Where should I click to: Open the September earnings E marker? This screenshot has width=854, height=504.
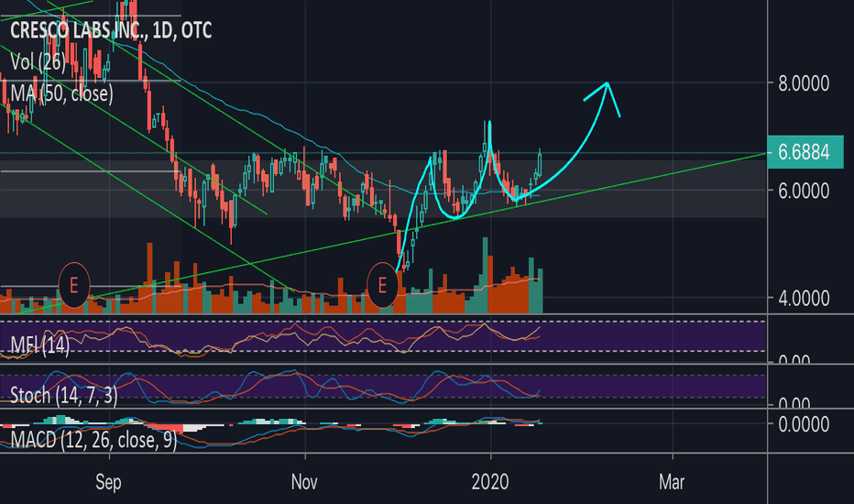[x=74, y=285]
